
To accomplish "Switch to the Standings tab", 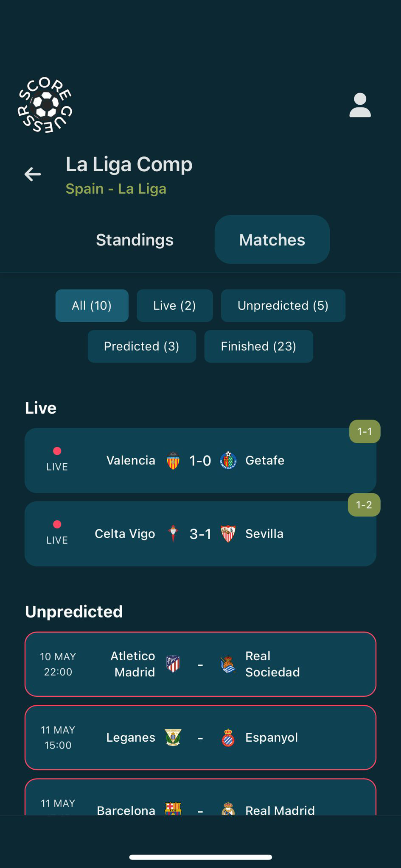I will (135, 240).
